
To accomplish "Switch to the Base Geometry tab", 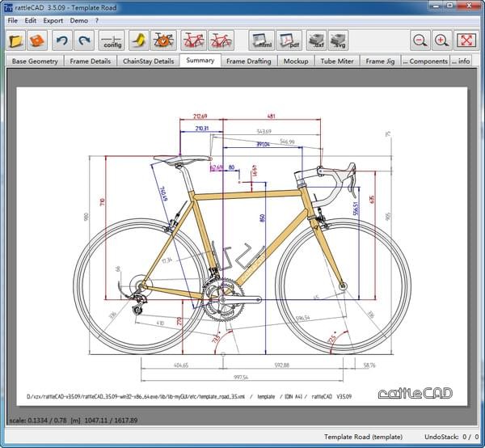I will pos(34,61).
